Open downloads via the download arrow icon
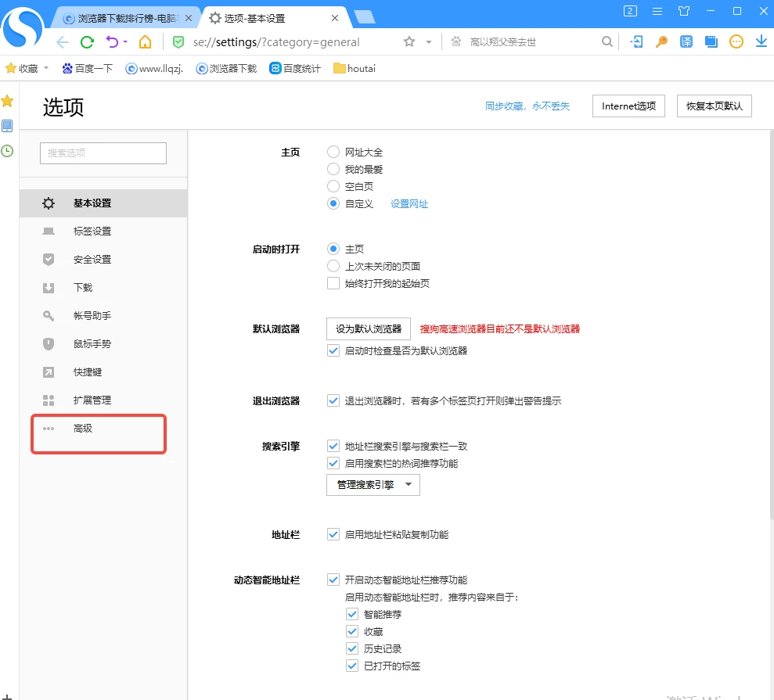This screenshot has height=700, width=774. point(761,42)
